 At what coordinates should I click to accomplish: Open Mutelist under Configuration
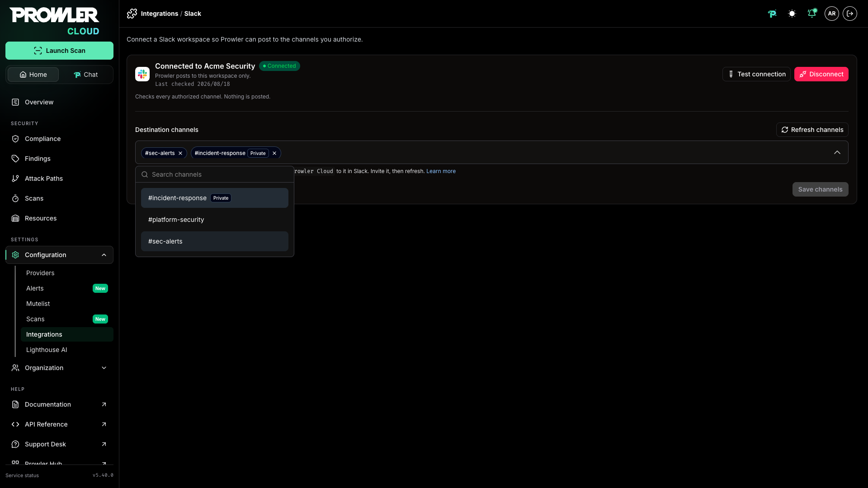click(x=67, y=304)
